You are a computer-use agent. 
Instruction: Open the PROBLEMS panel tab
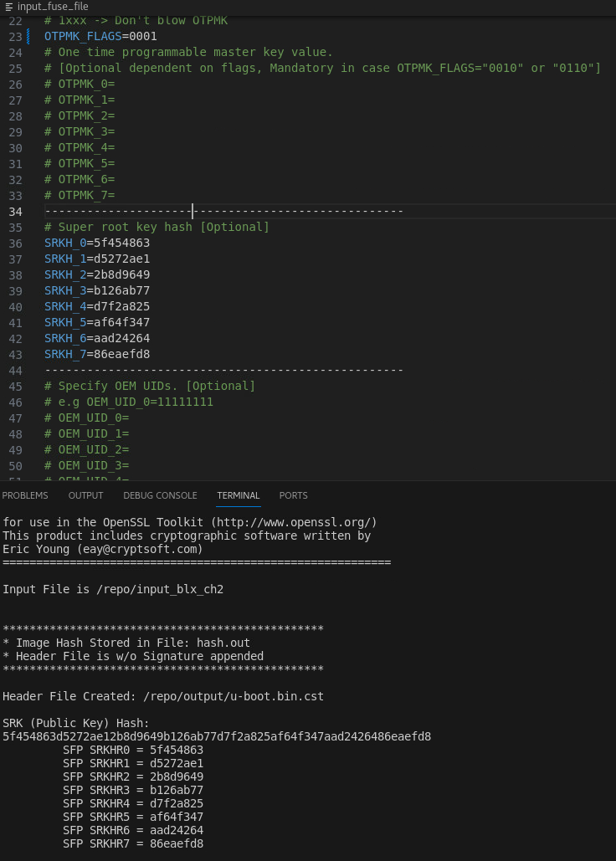point(25,495)
